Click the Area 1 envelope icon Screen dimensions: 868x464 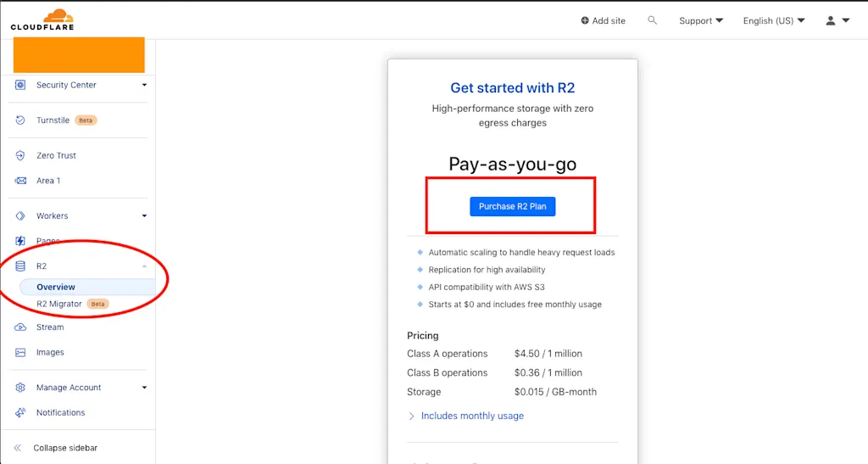[20, 181]
